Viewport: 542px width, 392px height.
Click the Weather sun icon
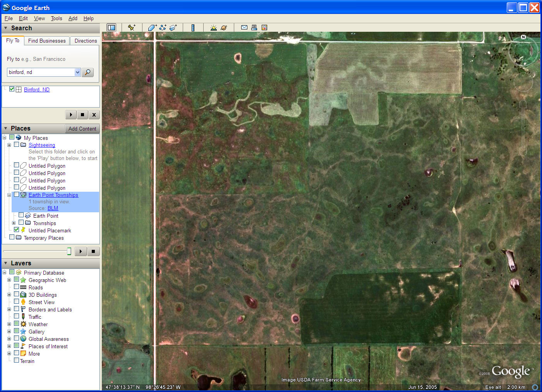[23, 324]
